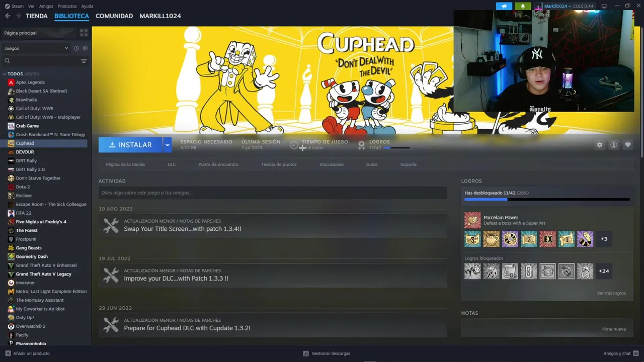Open the Ver menu
This screenshot has width=644, height=362.
[x=31, y=6]
